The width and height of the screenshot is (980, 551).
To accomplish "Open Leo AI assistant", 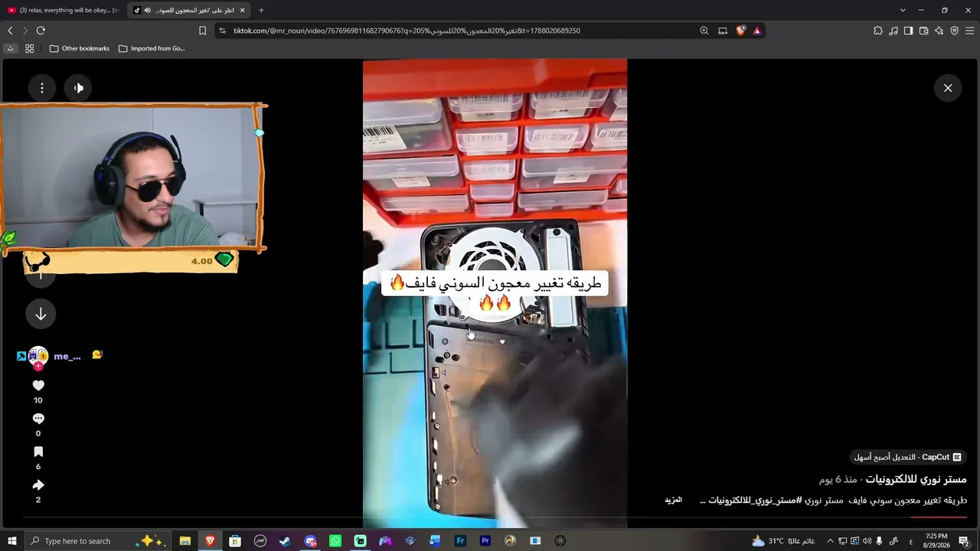I will pos(939,31).
